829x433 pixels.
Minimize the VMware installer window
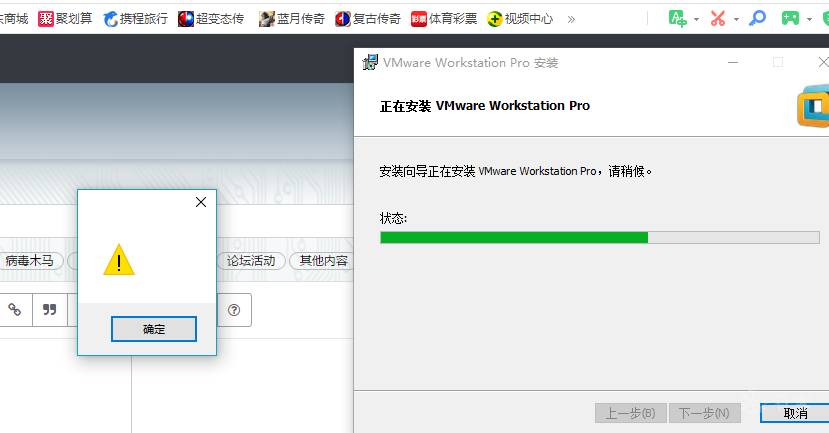click(x=733, y=62)
